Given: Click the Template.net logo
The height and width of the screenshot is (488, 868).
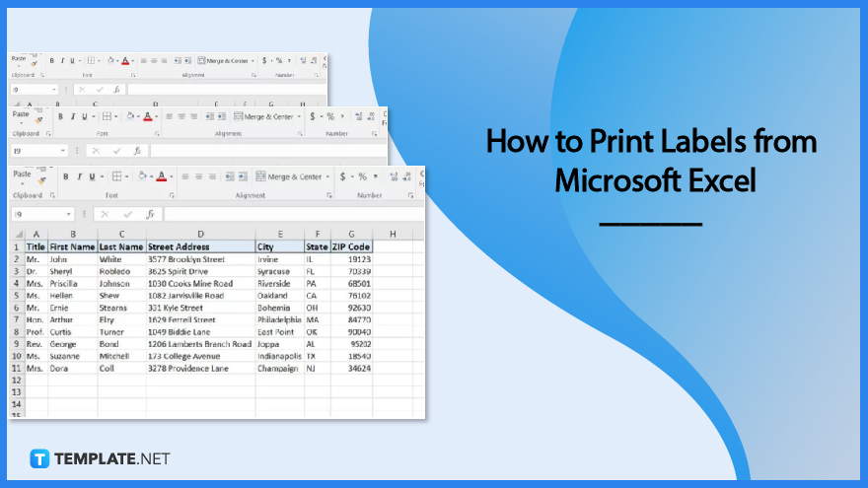Looking at the screenshot, I should pos(100,458).
